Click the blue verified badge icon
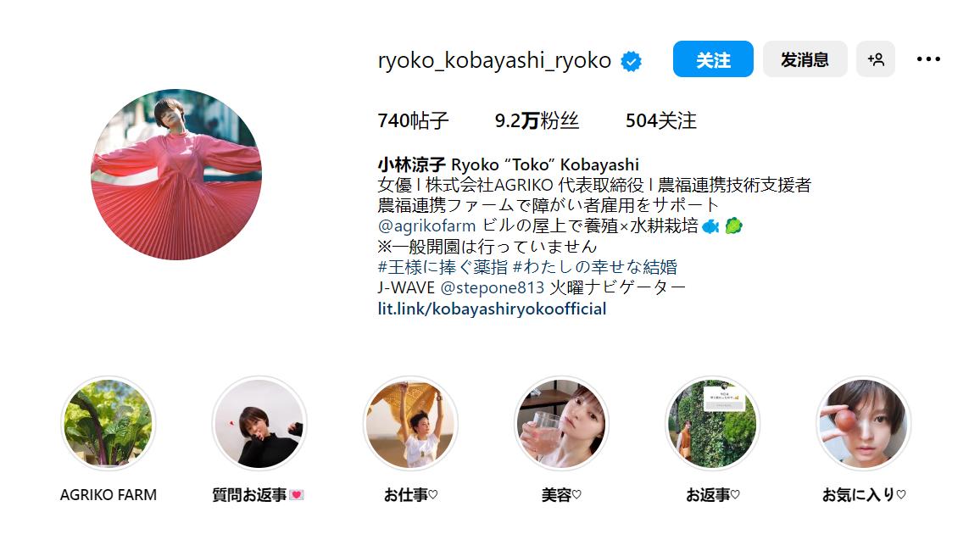Image resolution: width=980 pixels, height=551 pixels. click(x=631, y=61)
